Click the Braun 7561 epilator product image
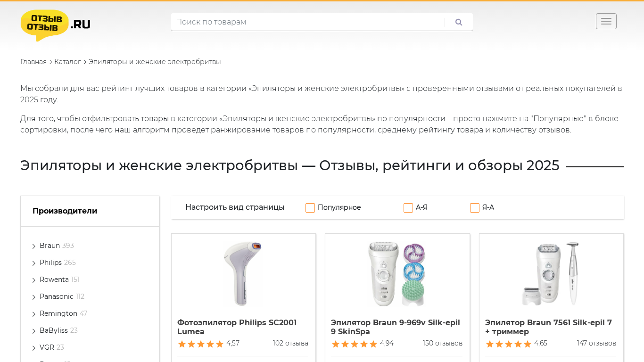Image resolution: width=644 pixels, height=362 pixels. point(551,274)
